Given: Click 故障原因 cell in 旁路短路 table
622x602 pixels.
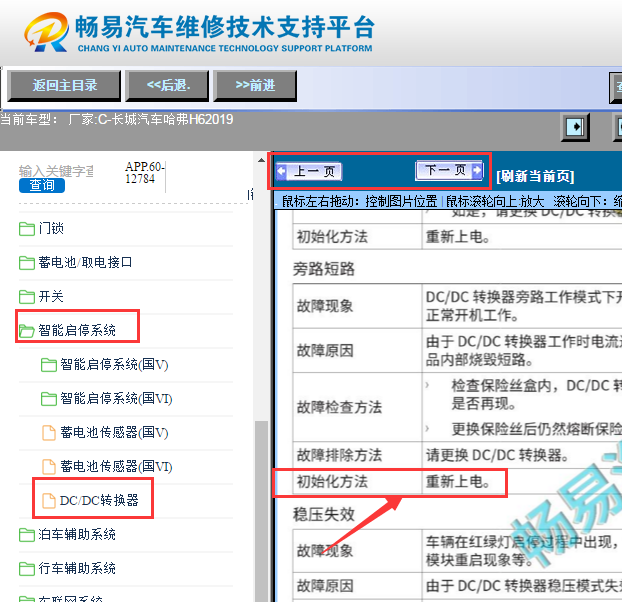Looking at the screenshot, I should coord(357,351).
